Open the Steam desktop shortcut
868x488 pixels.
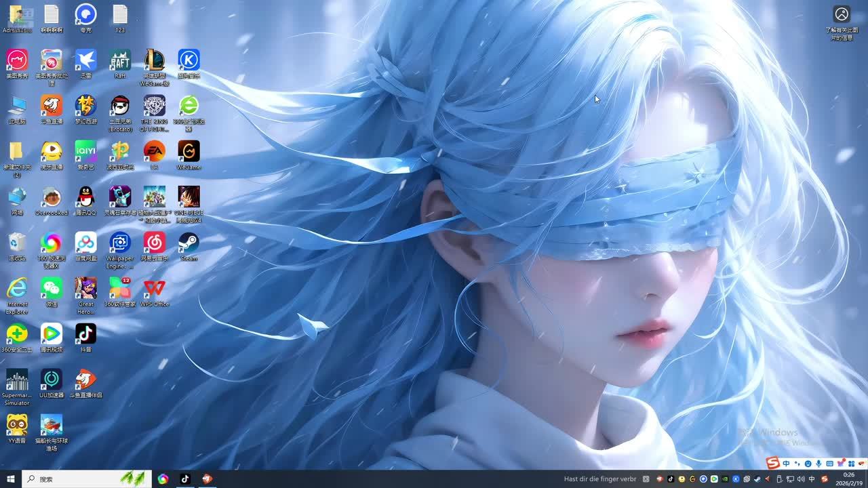[189, 243]
